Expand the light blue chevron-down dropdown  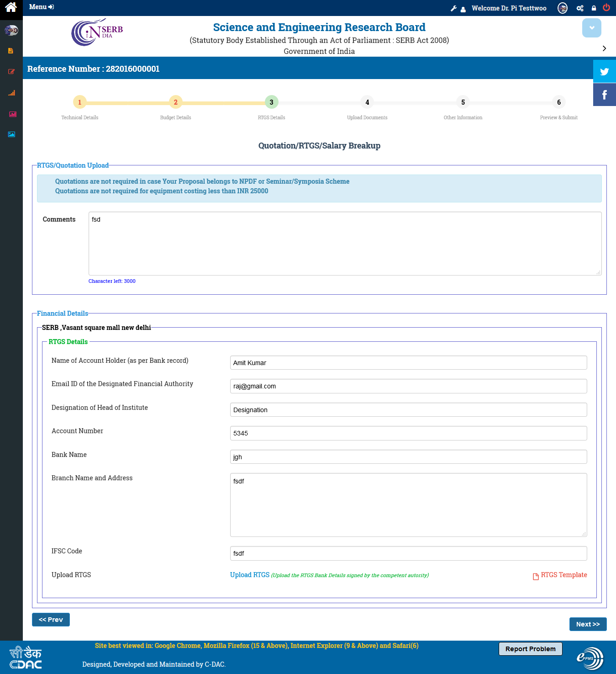pyautogui.click(x=591, y=28)
